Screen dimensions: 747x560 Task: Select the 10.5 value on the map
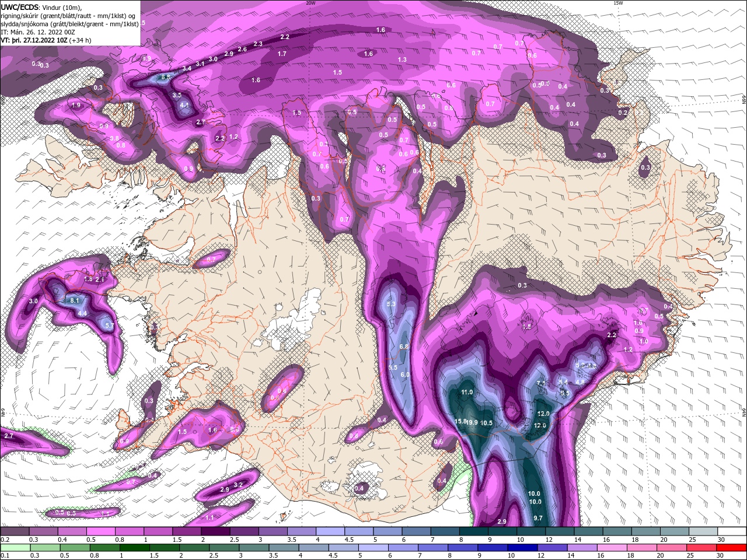487,423
